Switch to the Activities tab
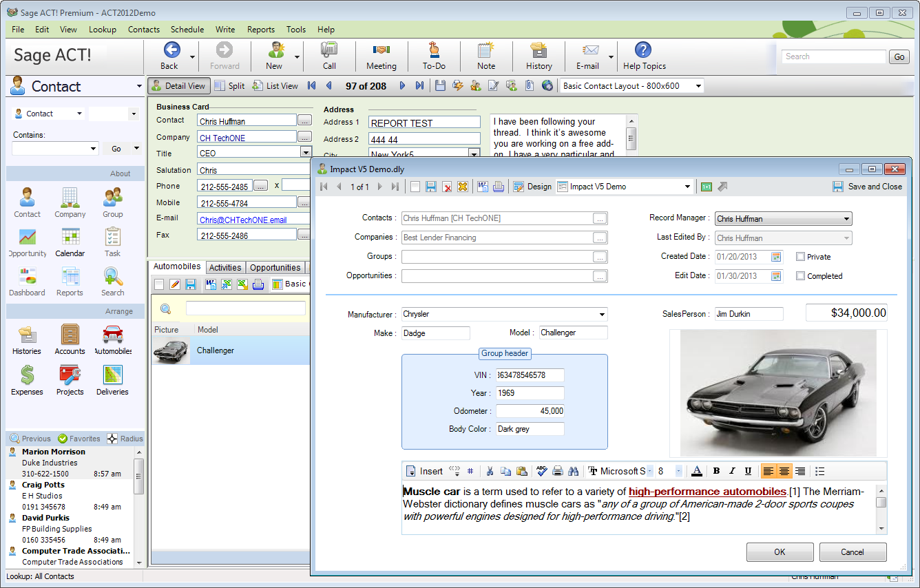This screenshot has height=588, width=920. click(225, 268)
